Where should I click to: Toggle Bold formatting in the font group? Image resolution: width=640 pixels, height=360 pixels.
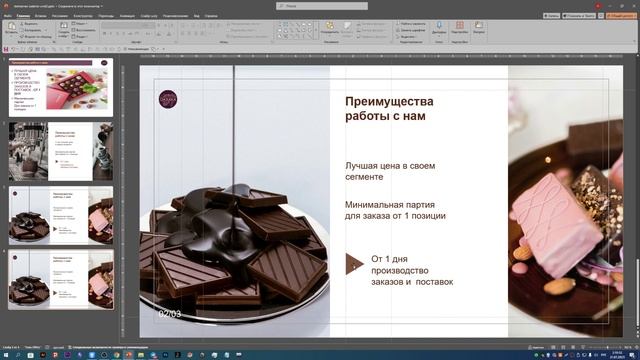(x=104, y=34)
